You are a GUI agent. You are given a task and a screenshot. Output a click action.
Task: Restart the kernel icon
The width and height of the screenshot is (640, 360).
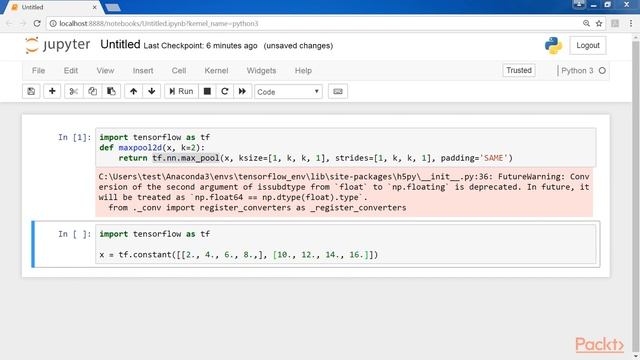tap(224, 91)
